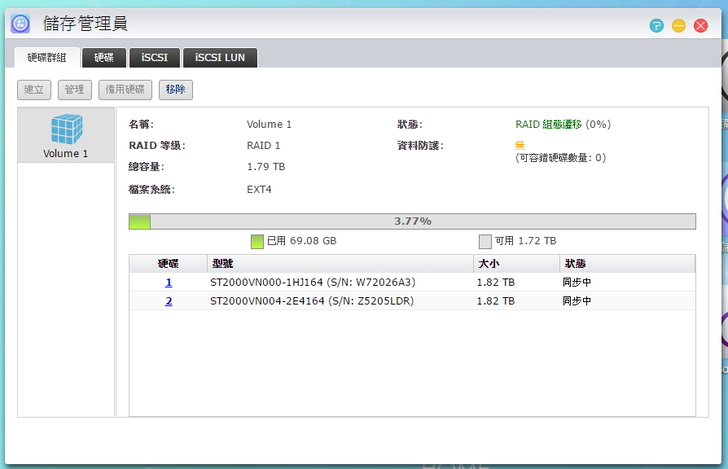Click the 3.77% usage progress bar
Screen dimensions: 728x469
tap(412, 221)
